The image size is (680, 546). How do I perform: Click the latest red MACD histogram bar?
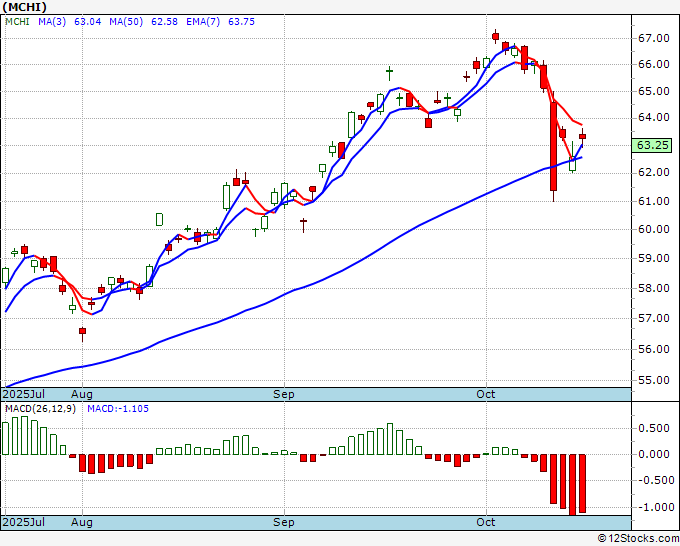tap(582, 484)
